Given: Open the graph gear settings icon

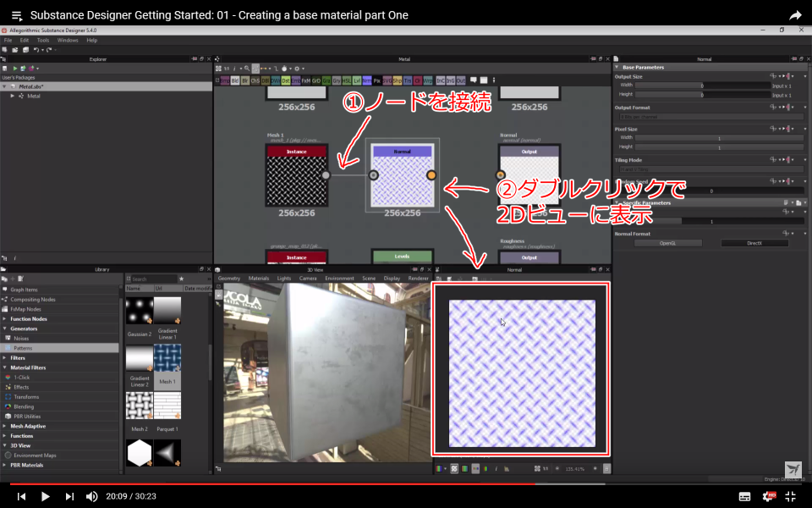Looking at the screenshot, I should click(x=297, y=69).
